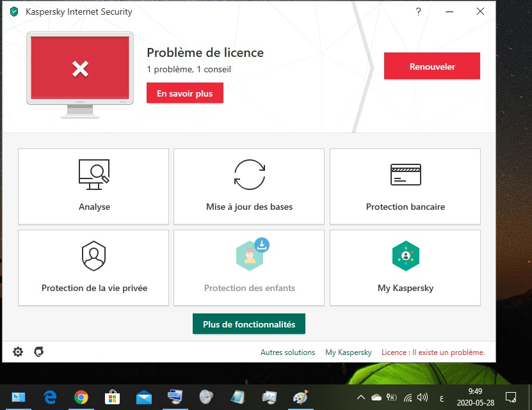
Task: Open the Control Panel taskbar icon
Action: [x=19, y=397]
